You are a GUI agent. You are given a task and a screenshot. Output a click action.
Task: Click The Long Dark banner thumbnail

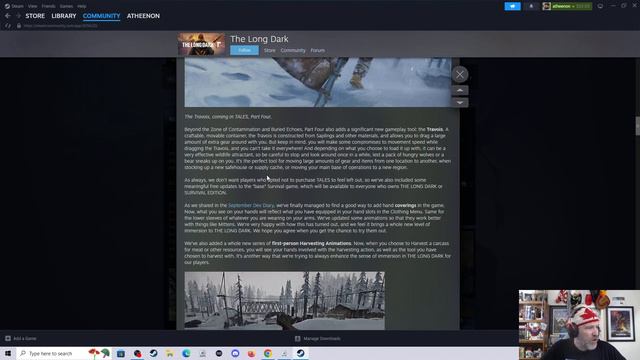point(201,44)
